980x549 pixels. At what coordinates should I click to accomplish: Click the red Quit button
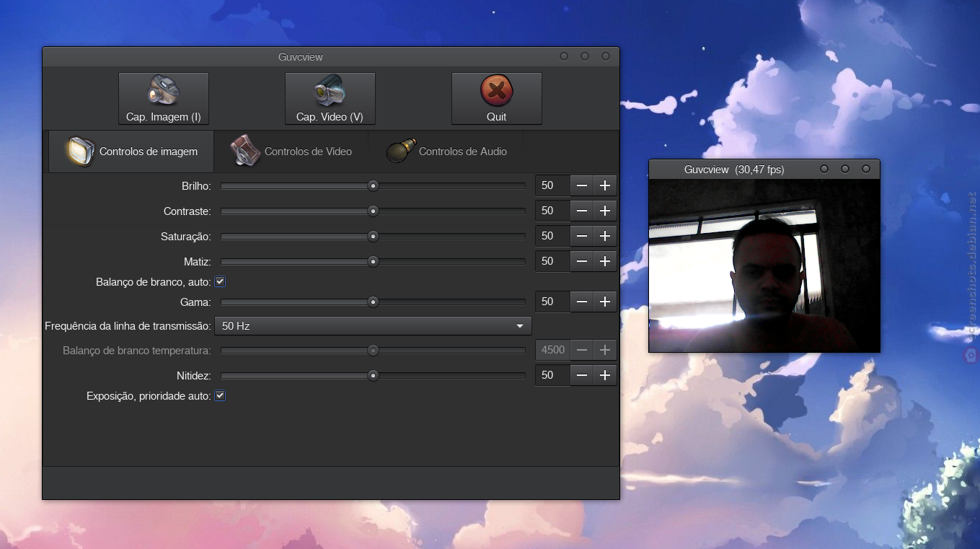497,98
